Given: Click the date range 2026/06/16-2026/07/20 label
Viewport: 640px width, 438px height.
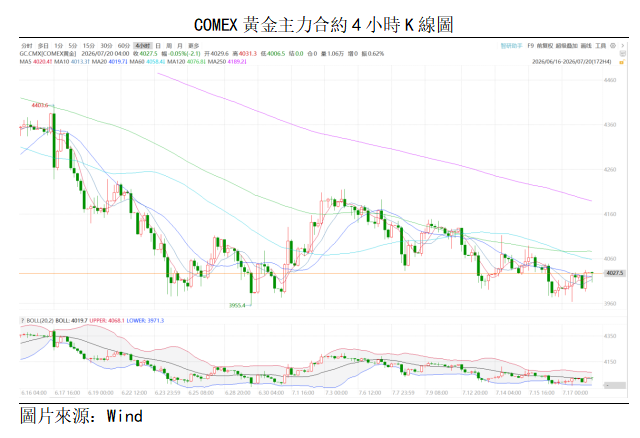Looking at the screenshot, I should click(x=571, y=62).
